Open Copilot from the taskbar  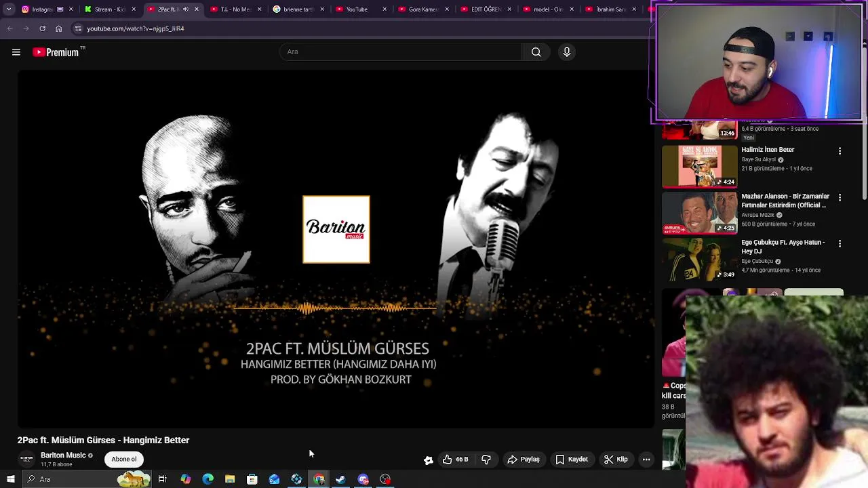[185, 479]
